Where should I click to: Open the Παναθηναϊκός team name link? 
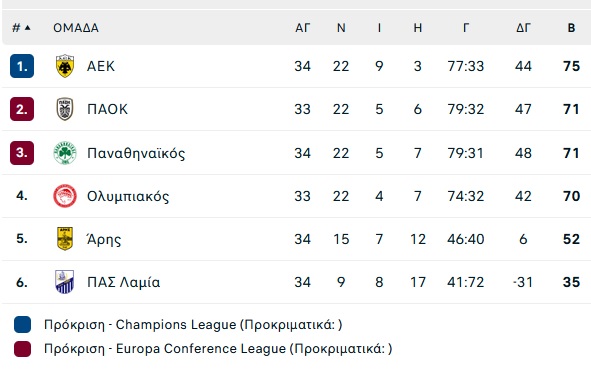[136, 153]
